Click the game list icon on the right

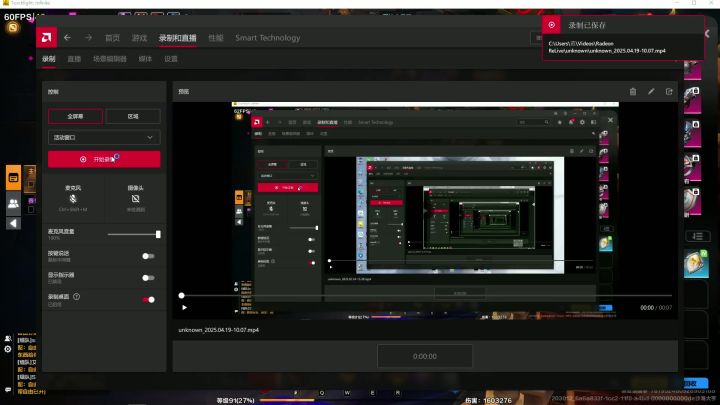tap(698, 236)
